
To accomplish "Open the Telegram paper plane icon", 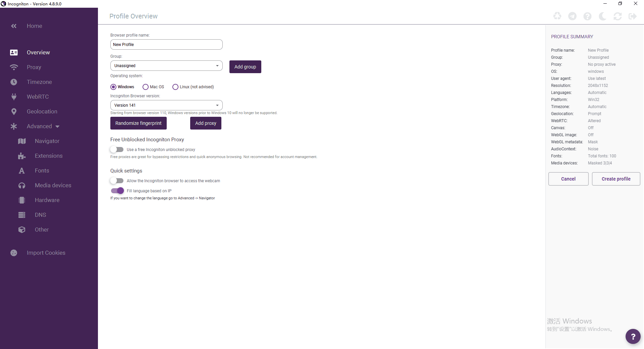I will coord(572,16).
